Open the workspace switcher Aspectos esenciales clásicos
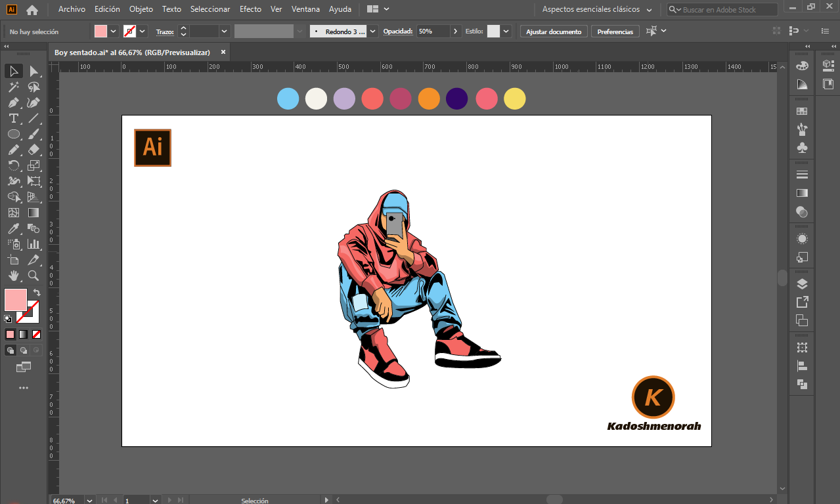Viewport: 840px width, 504px height. [597, 10]
